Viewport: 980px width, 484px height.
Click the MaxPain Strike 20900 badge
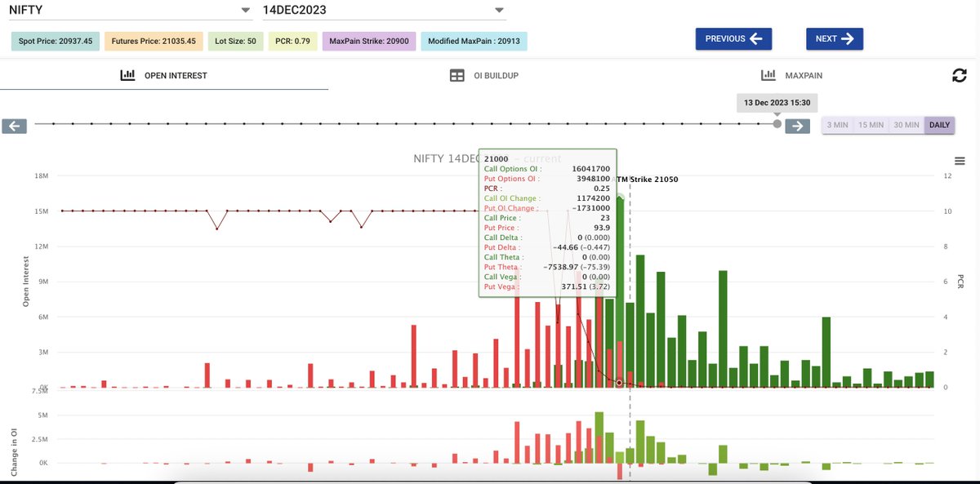coord(369,39)
